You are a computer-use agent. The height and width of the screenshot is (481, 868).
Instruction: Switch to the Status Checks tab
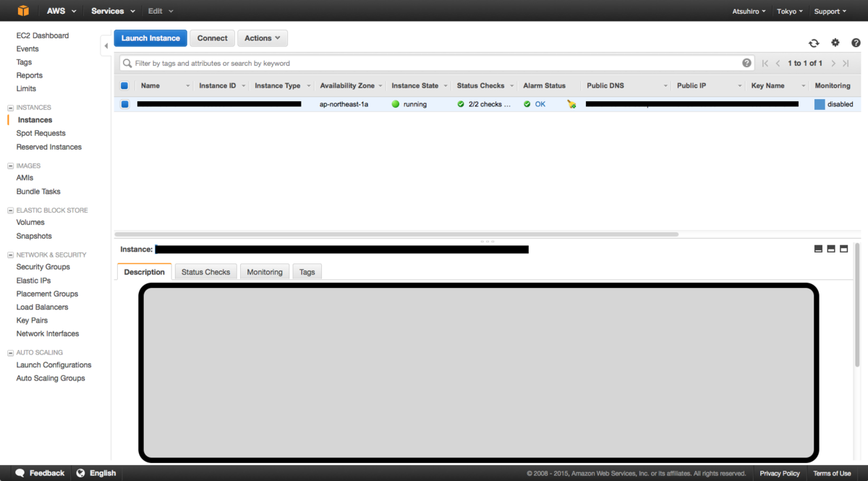click(205, 272)
